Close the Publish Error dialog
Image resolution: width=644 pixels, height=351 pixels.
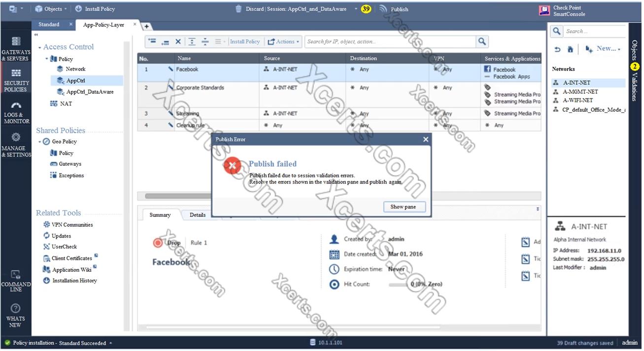coord(426,140)
